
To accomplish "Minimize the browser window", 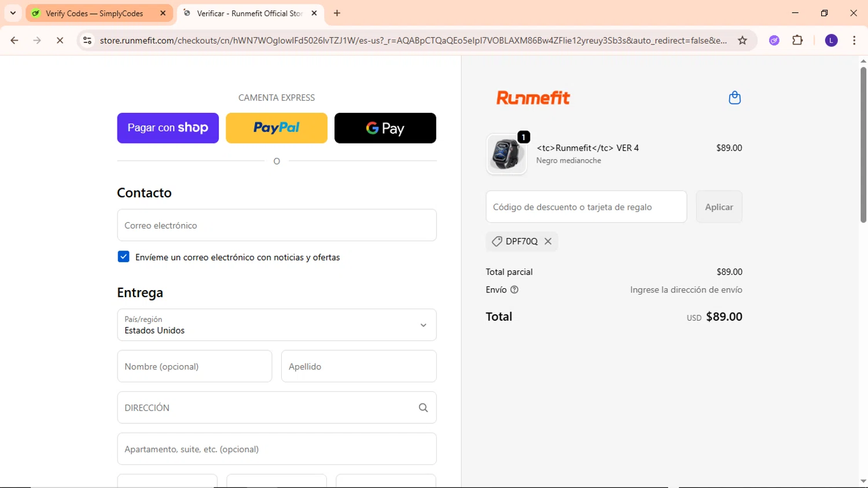I will point(795,13).
